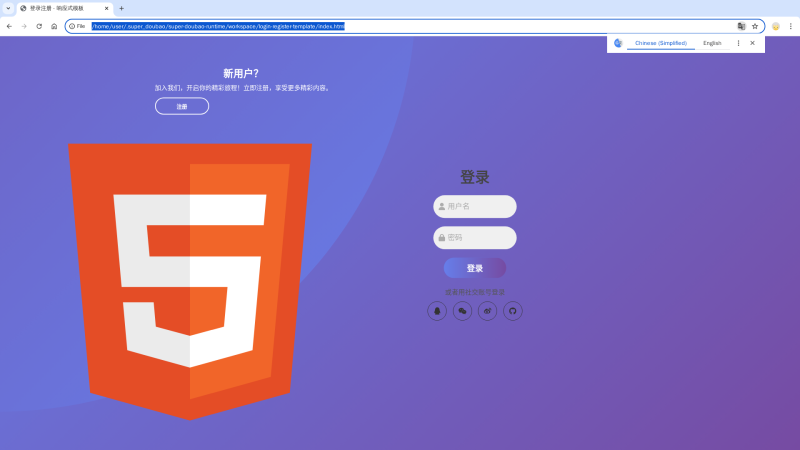This screenshot has height=450, width=800.
Task: Submit with the 登录 login button
Action: (x=474, y=268)
